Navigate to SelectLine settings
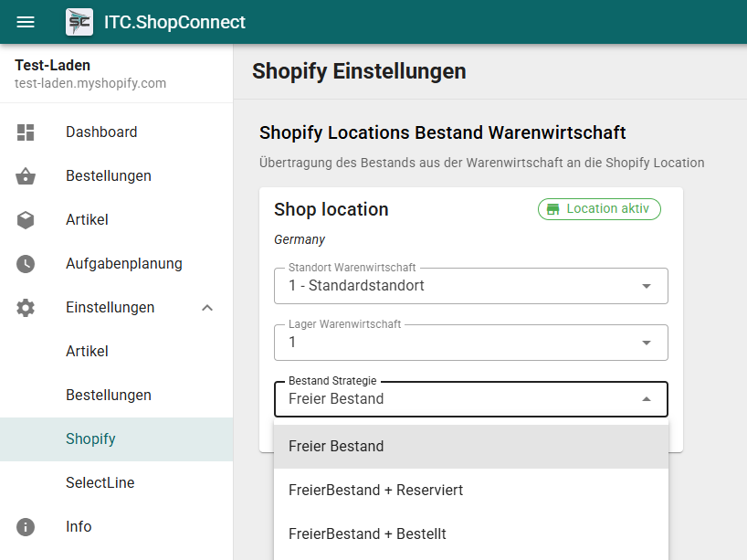 click(100, 482)
